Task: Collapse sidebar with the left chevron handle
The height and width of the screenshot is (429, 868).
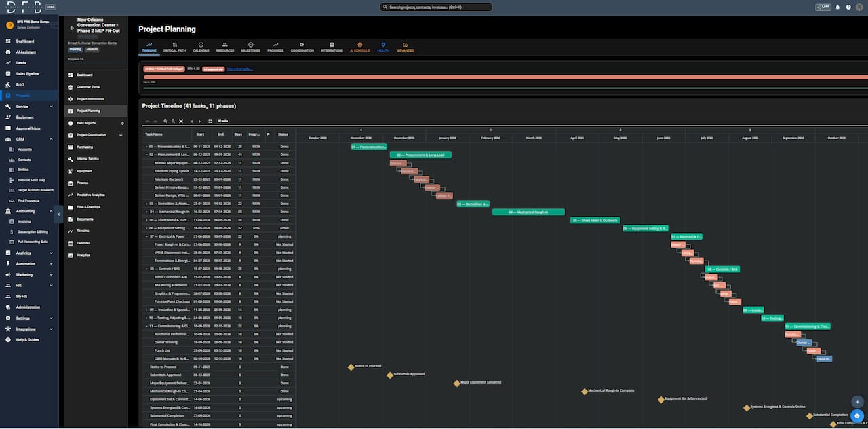Action: coord(59,214)
